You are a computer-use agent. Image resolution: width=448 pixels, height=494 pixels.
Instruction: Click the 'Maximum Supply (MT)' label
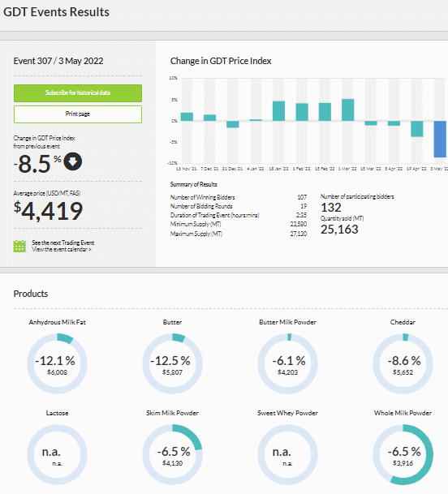[x=196, y=234]
